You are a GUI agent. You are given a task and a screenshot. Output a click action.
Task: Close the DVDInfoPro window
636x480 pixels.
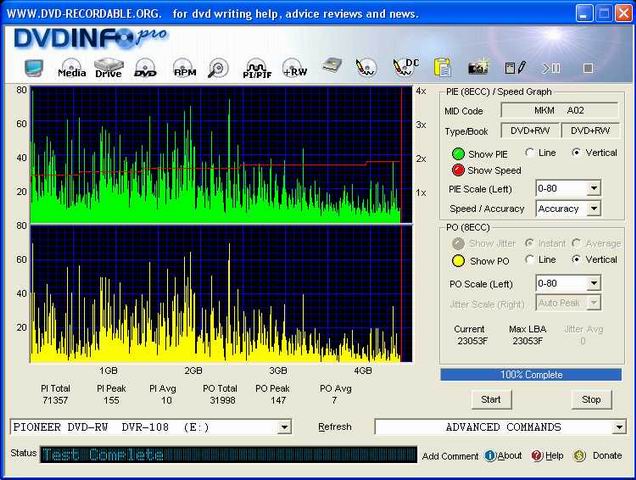[x=623, y=13]
